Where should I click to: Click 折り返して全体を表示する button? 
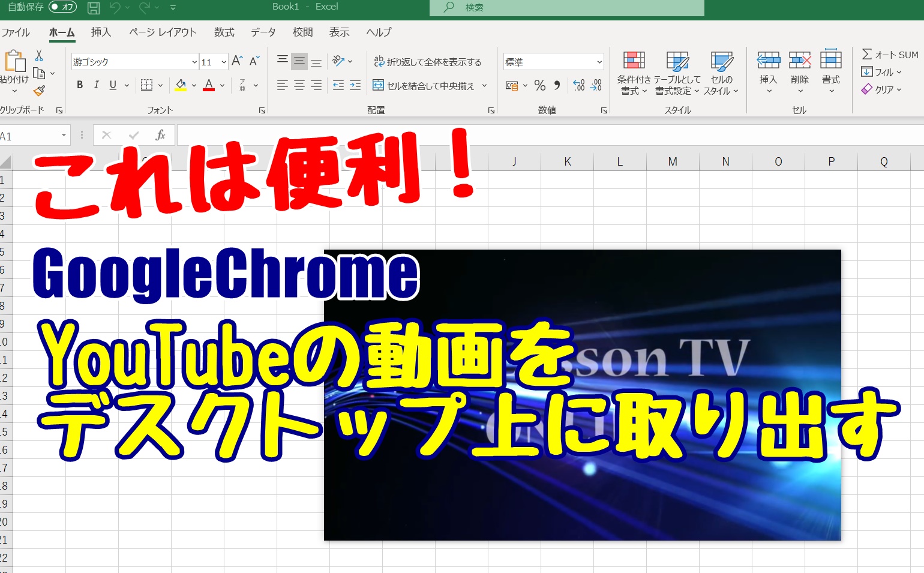click(x=427, y=62)
